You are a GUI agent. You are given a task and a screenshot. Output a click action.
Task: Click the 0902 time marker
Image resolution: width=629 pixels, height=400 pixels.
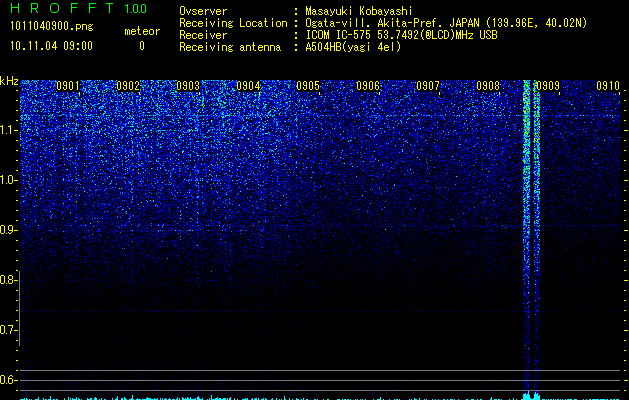pos(128,86)
